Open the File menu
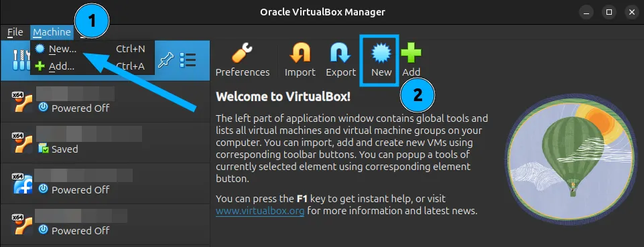This screenshot has height=247, width=644. [15, 32]
